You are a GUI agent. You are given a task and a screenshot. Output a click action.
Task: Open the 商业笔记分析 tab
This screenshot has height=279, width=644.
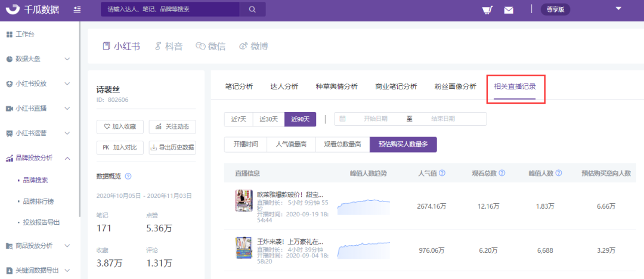click(x=397, y=86)
